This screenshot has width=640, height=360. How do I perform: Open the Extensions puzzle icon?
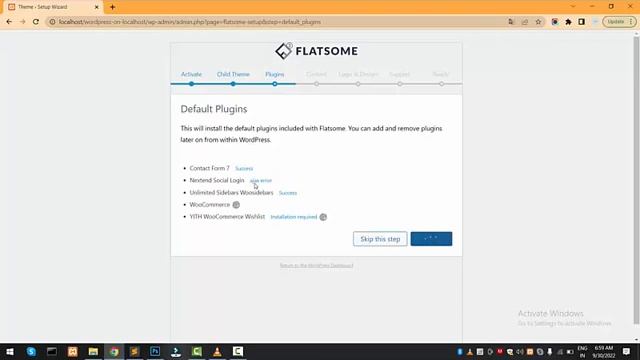(x=568, y=22)
